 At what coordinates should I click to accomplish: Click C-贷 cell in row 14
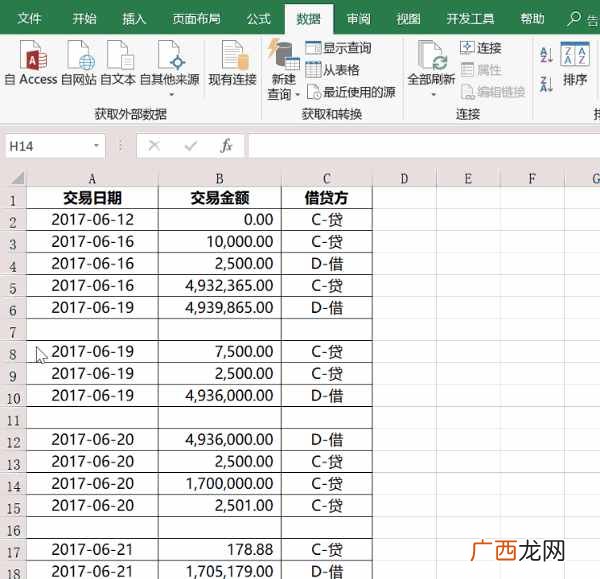(327, 483)
